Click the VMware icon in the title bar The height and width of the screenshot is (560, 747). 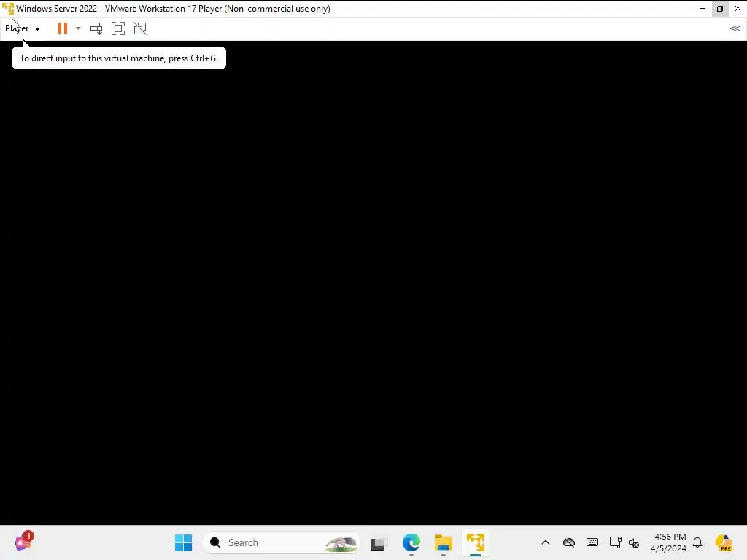click(x=7, y=9)
